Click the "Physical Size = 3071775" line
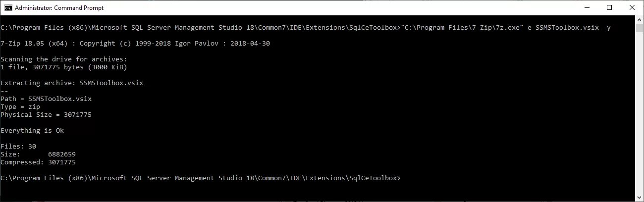This screenshot has width=644, height=202. pos(46,115)
